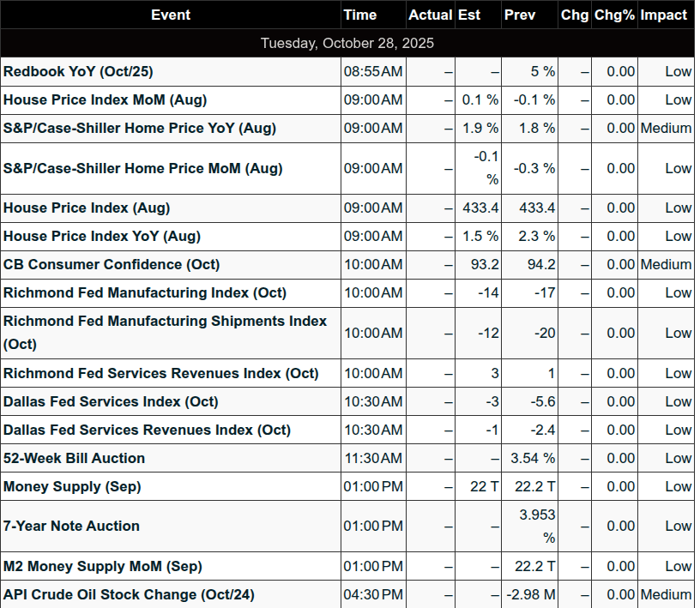Screen dimensions: 700x608
Task: Click the Event column header
Action: 170,15
